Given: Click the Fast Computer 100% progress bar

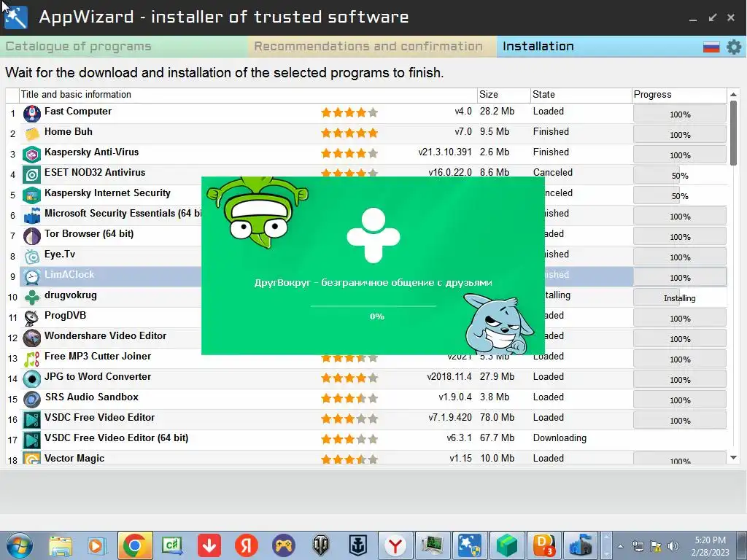Looking at the screenshot, I should pos(680,114).
